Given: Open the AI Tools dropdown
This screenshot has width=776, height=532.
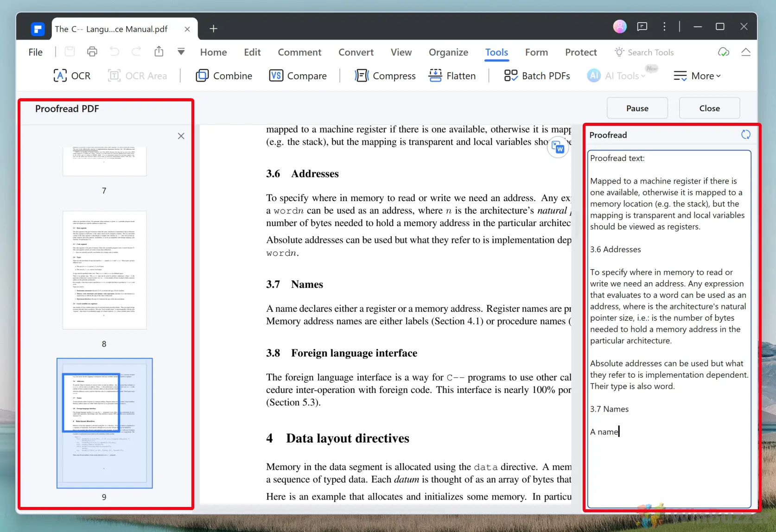Looking at the screenshot, I should point(617,76).
